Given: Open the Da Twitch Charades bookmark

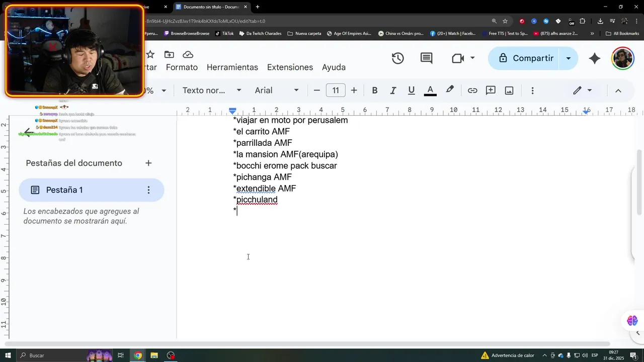Looking at the screenshot, I should pos(260,34).
